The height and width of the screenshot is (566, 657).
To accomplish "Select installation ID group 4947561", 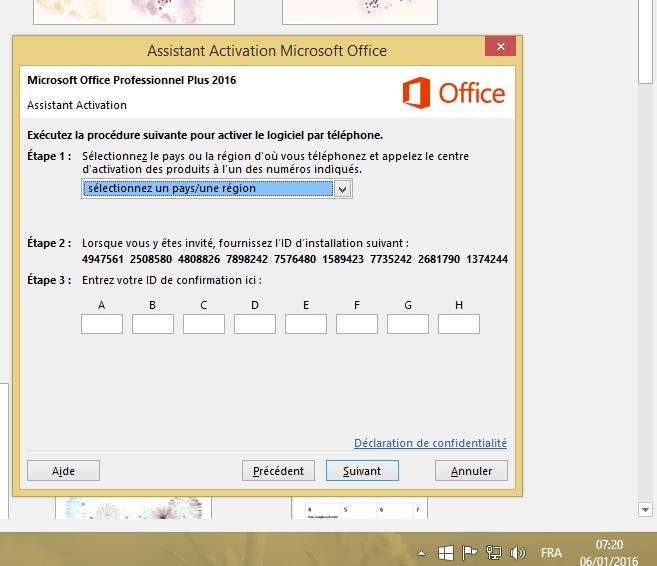I will point(103,259).
